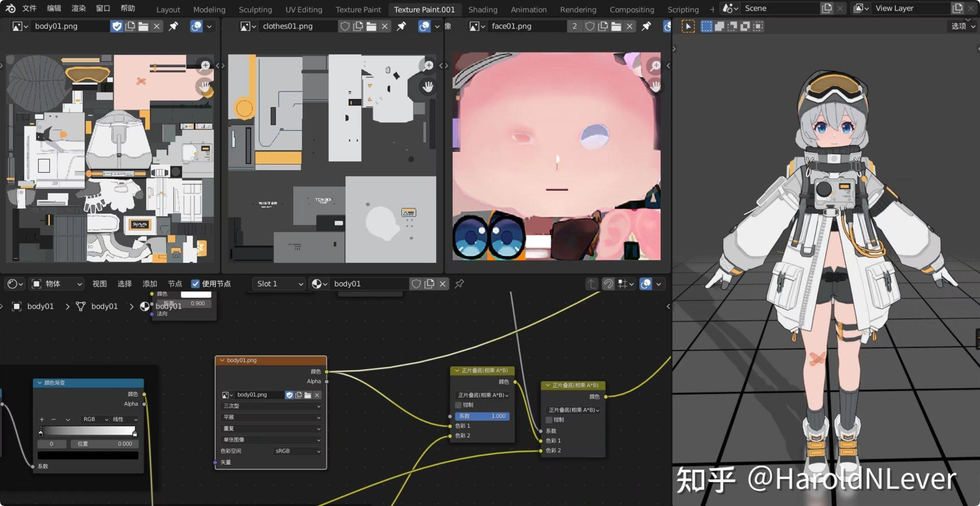The height and width of the screenshot is (506, 980).
Task: Adjust the 系数 1.000 factor slider
Action: pos(482,416)
